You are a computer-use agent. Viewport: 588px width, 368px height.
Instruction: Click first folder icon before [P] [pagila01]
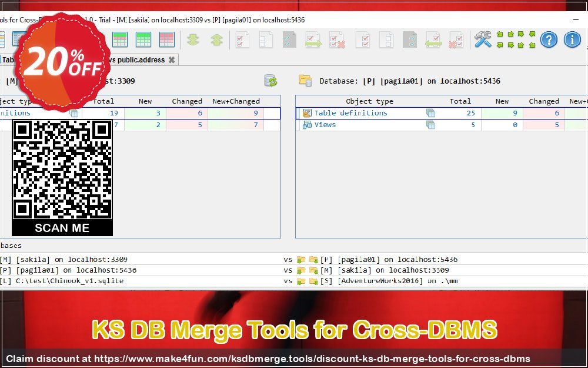click(300, 260)
